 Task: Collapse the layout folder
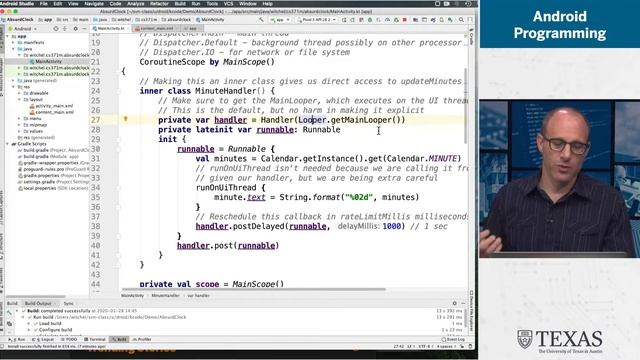[19, 99]
